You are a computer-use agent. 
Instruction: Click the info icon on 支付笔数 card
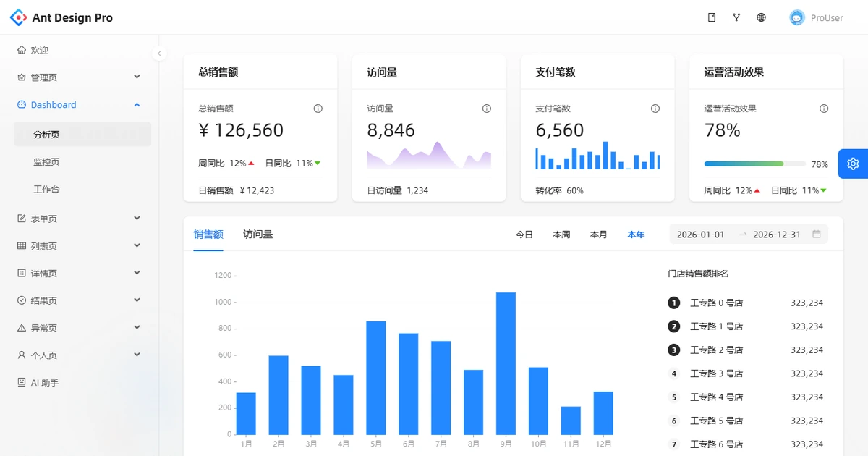(655, 109)
